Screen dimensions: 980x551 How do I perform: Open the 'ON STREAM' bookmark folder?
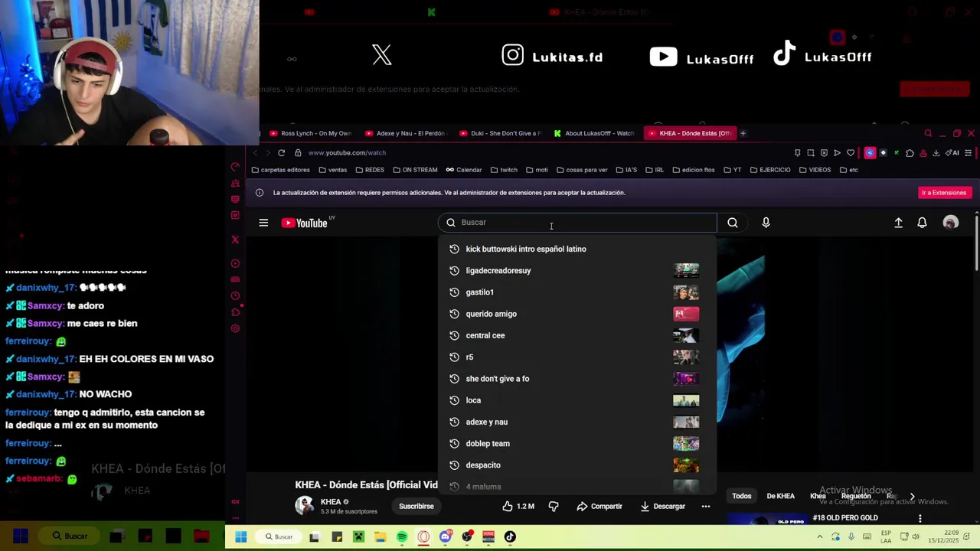(414, 170)
